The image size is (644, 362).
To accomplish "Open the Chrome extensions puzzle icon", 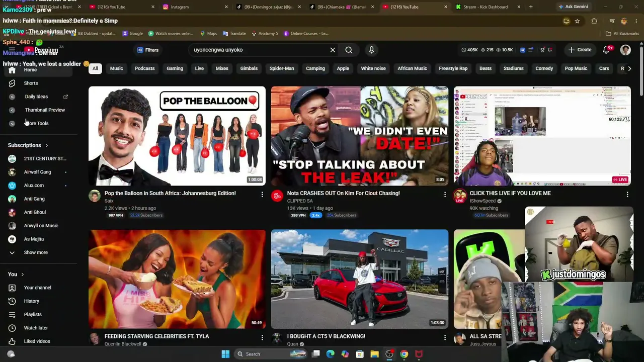I will (x=594, y=21).
